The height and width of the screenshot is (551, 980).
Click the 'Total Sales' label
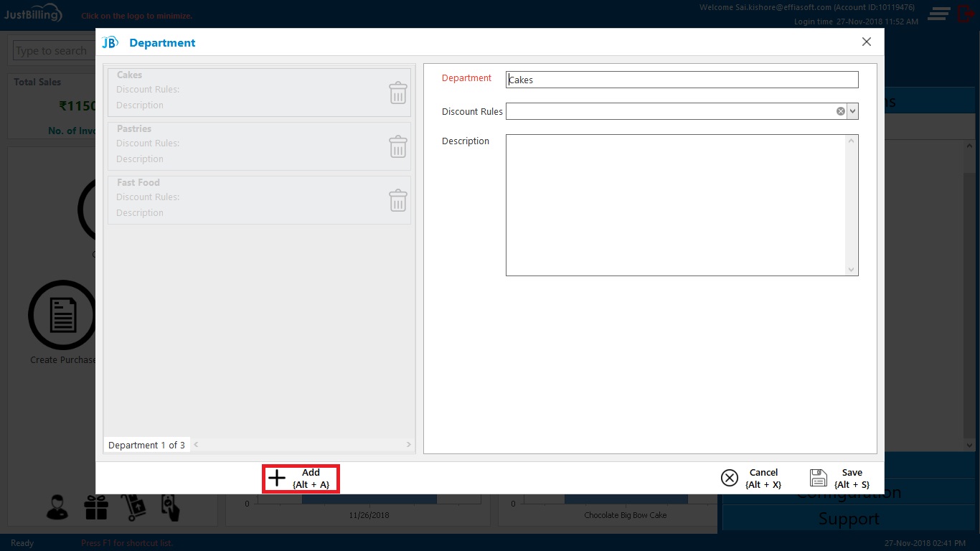click(37, 82)
